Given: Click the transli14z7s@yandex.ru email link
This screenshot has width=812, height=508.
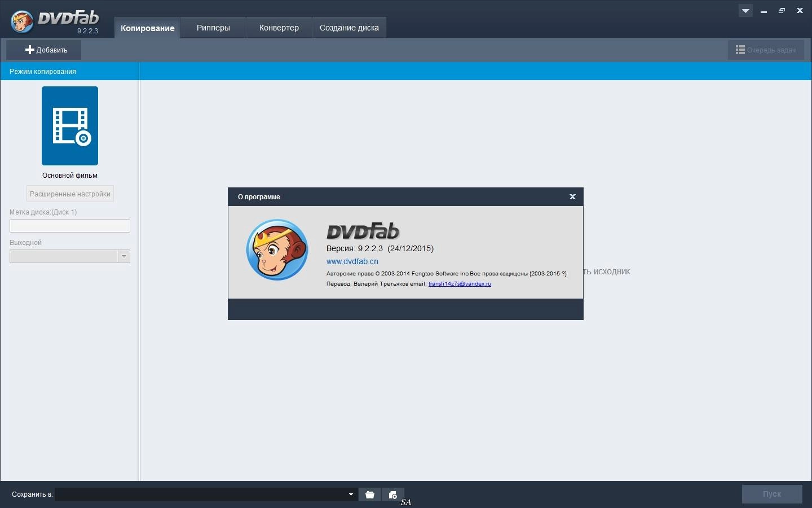Looking at the screenshot, I should tap(460, 284).
